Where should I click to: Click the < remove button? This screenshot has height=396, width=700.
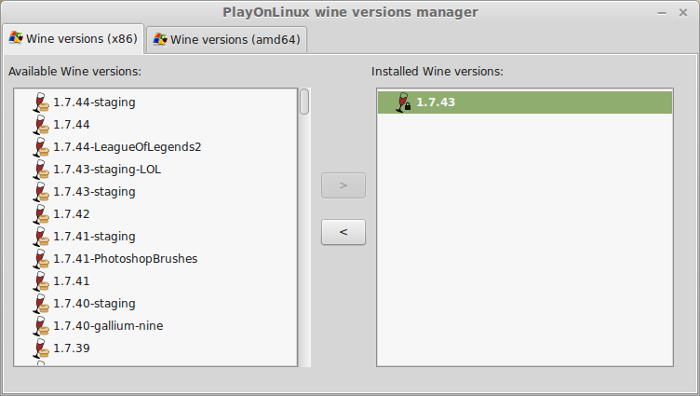(x=343, y=232)
